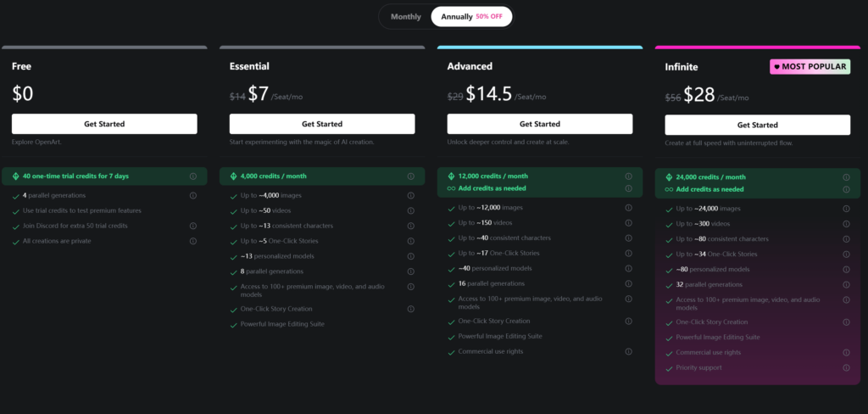Click Get Started under Free plan

click(x=104, y=124)
